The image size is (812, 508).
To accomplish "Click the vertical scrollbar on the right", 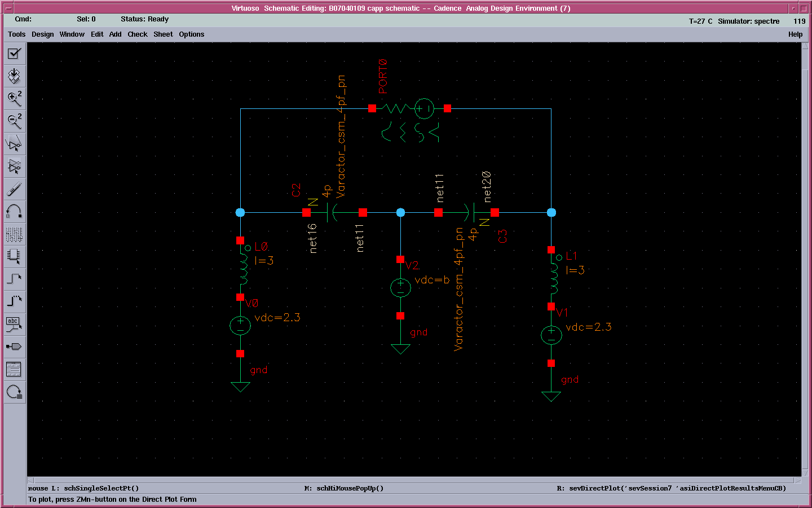I will tap(805, 260).
